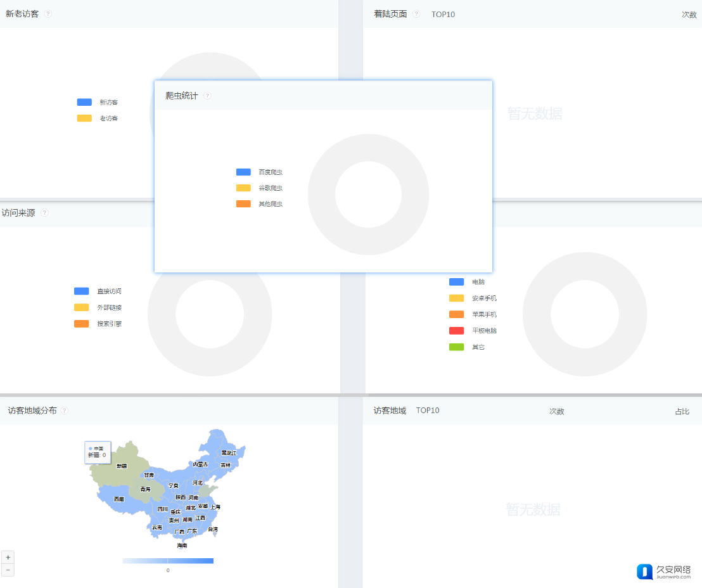Click the 平板电脑 red legend swatch
This screenshot has height=588, width=702.
pos(456,331)
